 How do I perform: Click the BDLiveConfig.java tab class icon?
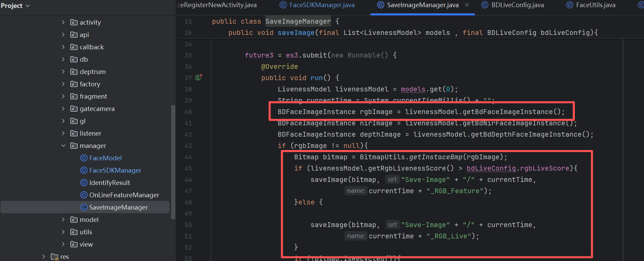[484, 5]
